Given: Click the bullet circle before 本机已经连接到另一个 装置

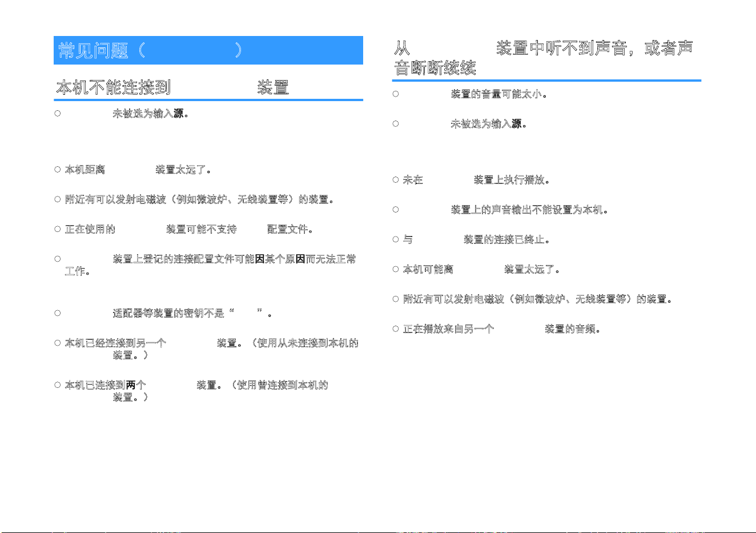Looking at the screenshot, I should 58,343.
